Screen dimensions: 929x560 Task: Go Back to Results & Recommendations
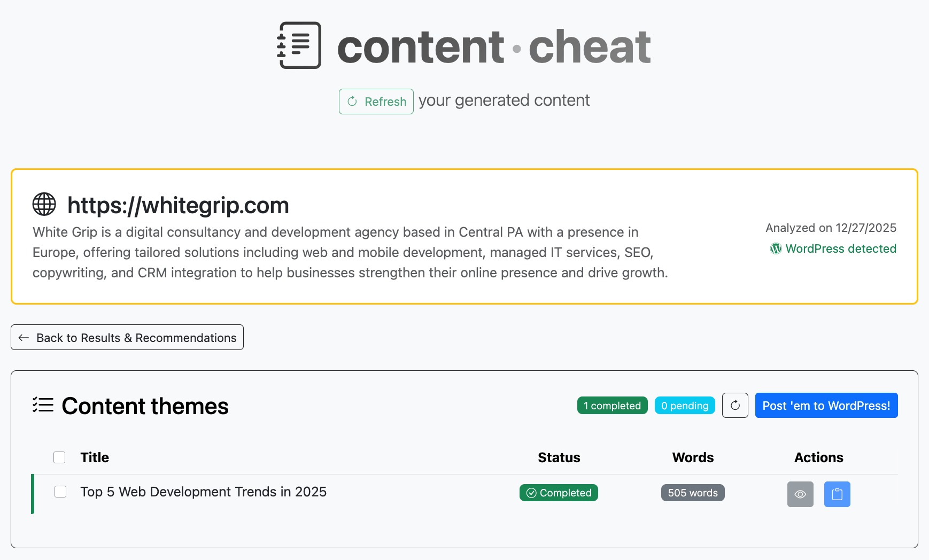(127, 337)
